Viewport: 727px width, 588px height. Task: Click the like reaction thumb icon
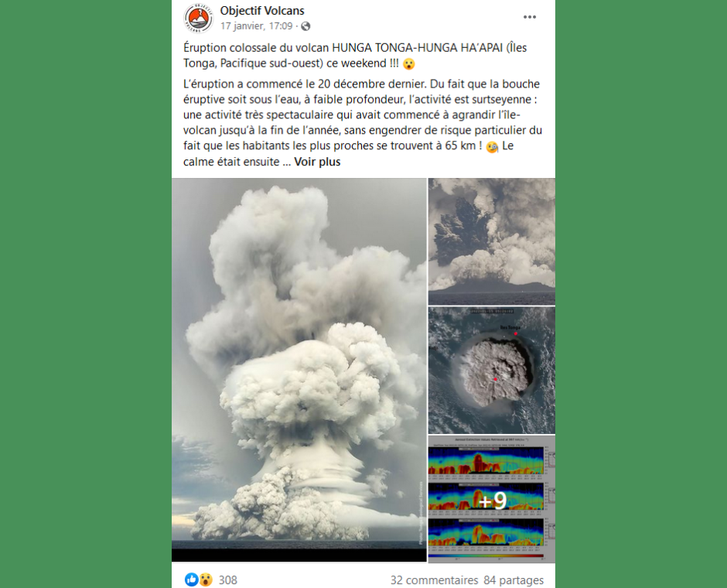[191, 579]
